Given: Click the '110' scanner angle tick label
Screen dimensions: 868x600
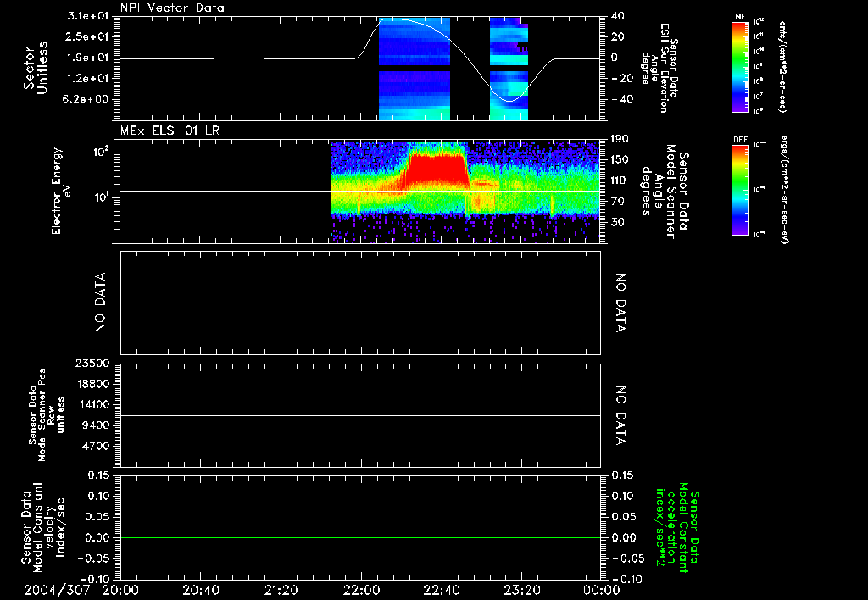Looking at the screenshot, I should pos(620,181).
